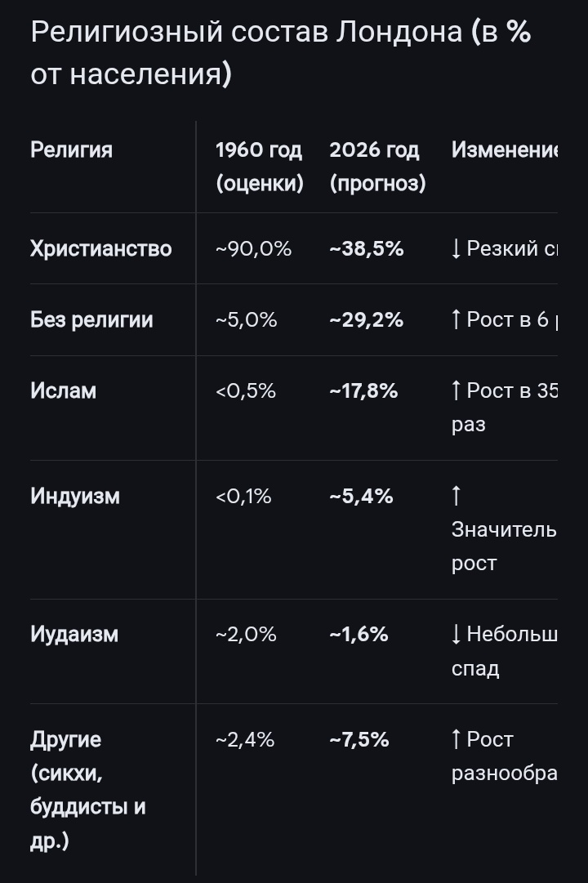Select the '~7,5%' forecast value

point(359,739)
